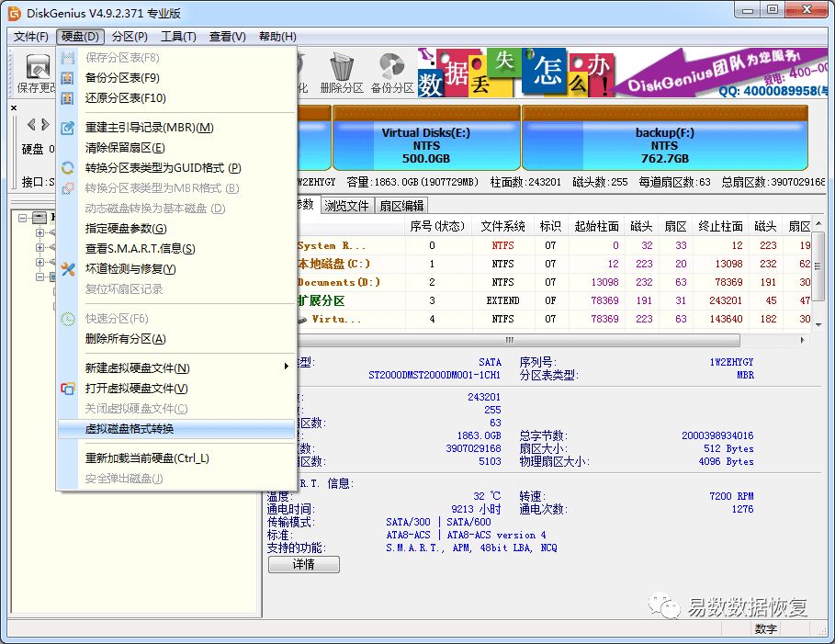Viewport: 835px width, 644px height.
Task: Open the 工具(T) menu
Action: pos(179,37)
